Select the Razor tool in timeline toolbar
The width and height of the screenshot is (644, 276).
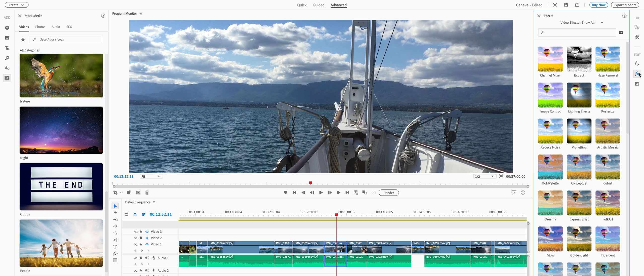[115, 240]
